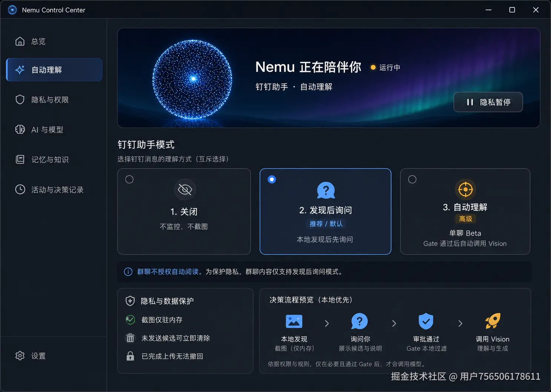Click the Nemu logo in the title bar
This screenshot has height=392, width=551.
[x=12, y=10]
